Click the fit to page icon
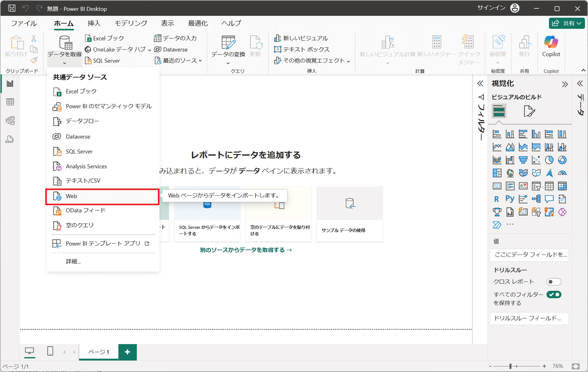The image size is (588, 372). pos(575,366)
